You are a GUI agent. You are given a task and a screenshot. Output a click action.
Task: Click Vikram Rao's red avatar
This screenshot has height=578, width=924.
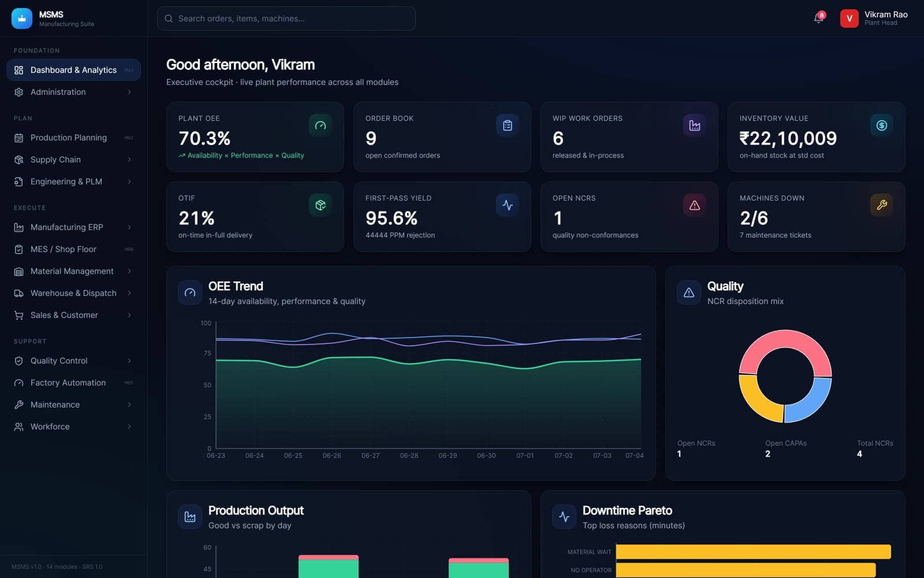click(x=849, y=18)
